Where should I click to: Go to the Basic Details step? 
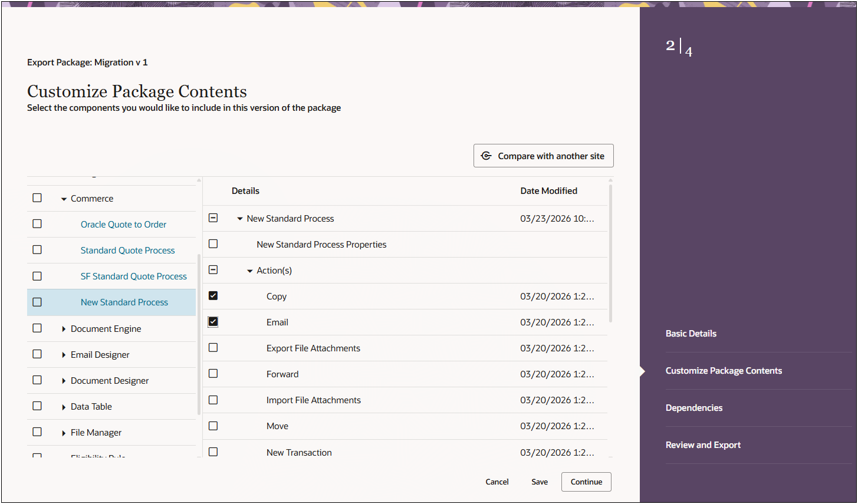[x=691, y=333]
